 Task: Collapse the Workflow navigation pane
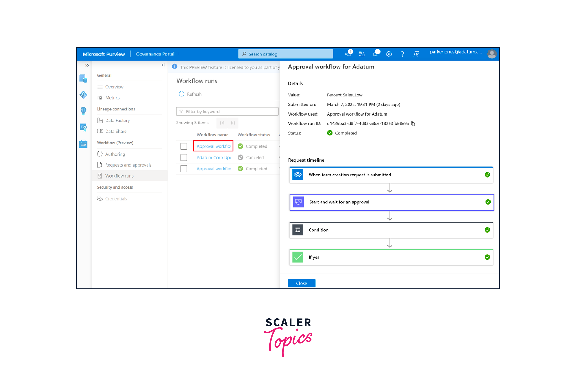pyautogui.click(x=163, y=65)
